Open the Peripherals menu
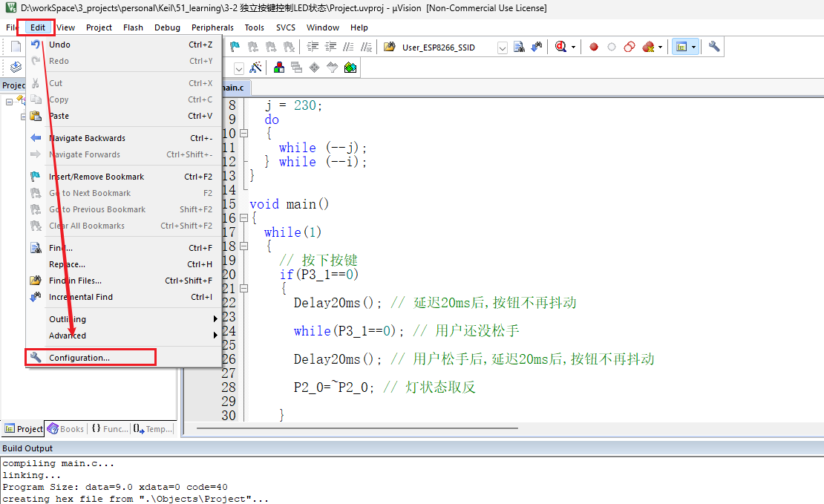The image size is (824, 504). coord(212,27)
